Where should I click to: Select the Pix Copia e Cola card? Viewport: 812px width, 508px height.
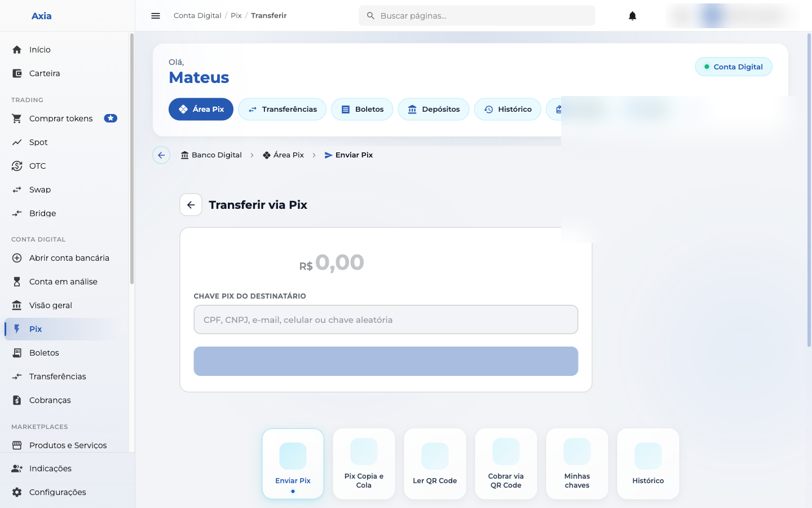click(364, 464)
